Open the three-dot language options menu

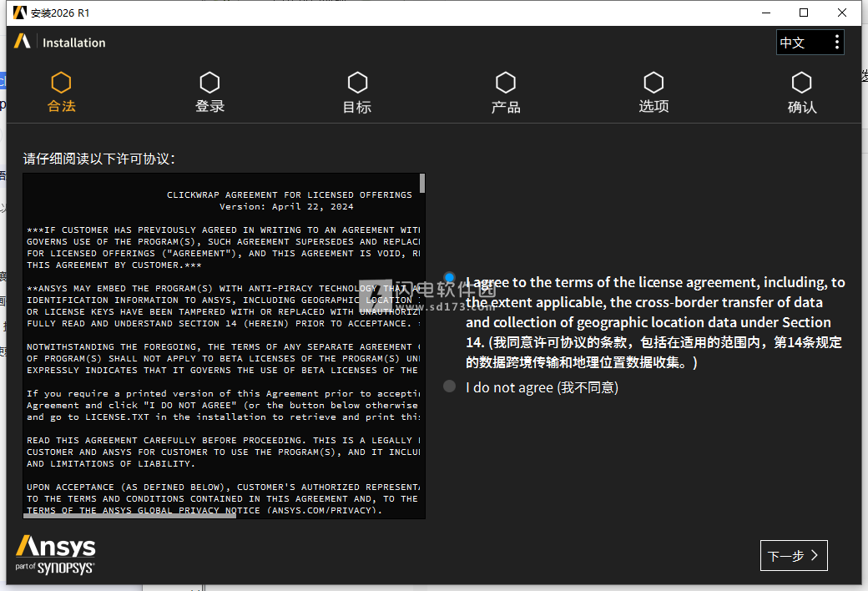[837, 43]
